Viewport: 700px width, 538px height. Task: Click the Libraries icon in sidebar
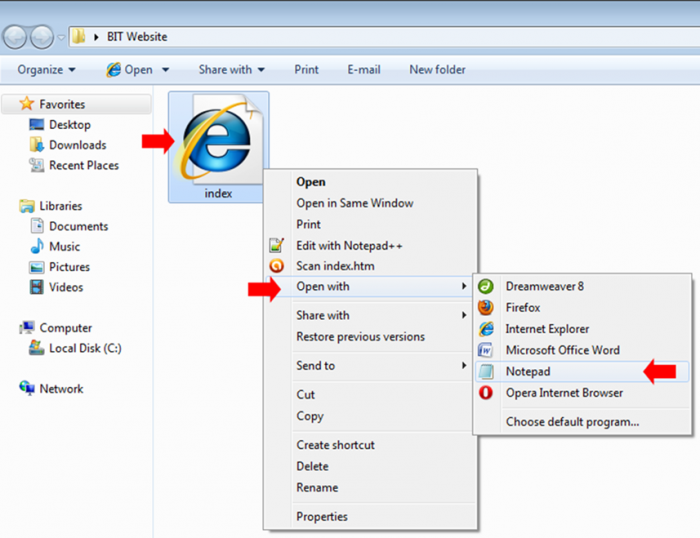tap(27, 206)
